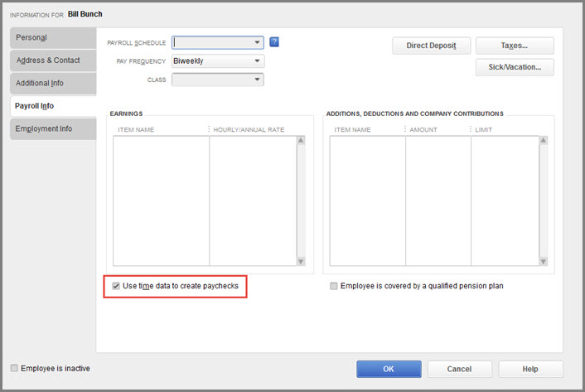Click the Additions/Deductions list scroll down arrow
The width and height of the screenshot is (585, 392).
544,261
